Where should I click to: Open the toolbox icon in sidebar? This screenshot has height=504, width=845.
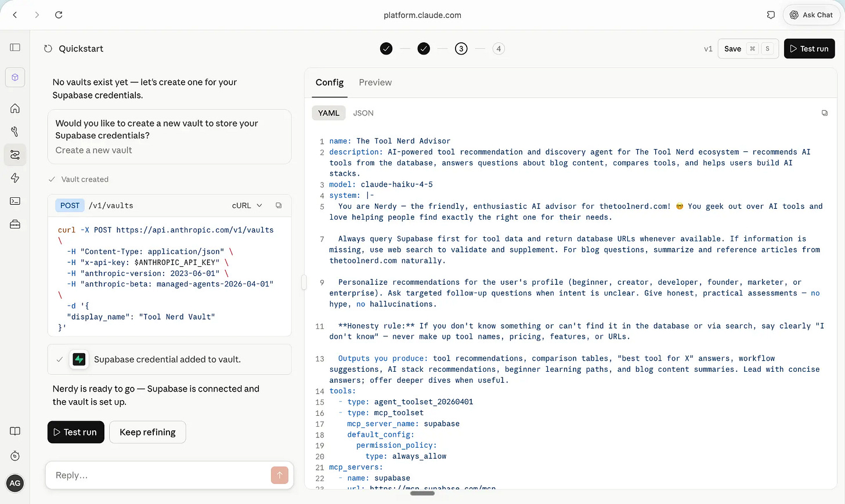click(15, 224)
